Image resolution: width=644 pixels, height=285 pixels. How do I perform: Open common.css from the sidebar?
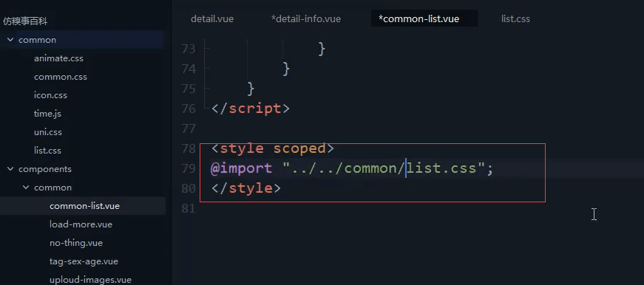pyautogui.click(x=61, y=77)
